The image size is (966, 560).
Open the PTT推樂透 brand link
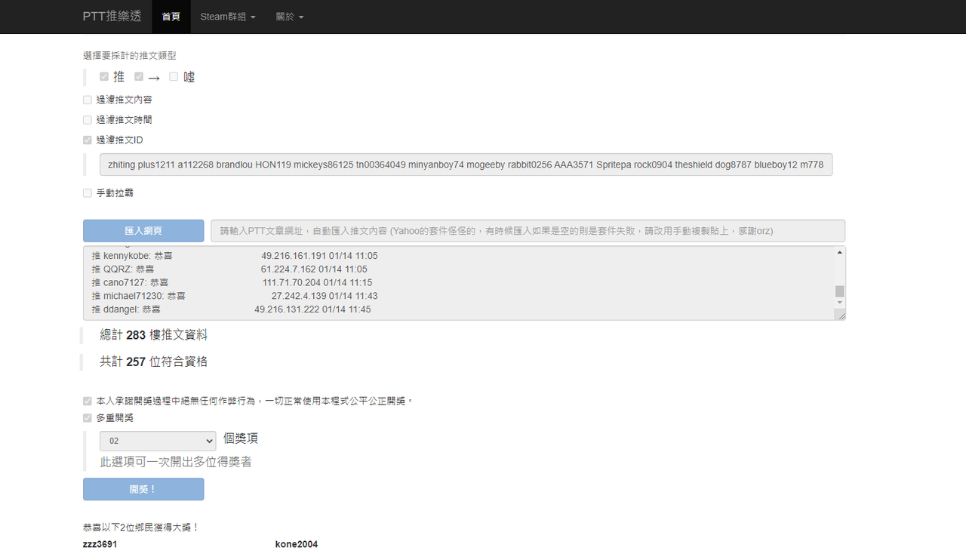(112, 16)
